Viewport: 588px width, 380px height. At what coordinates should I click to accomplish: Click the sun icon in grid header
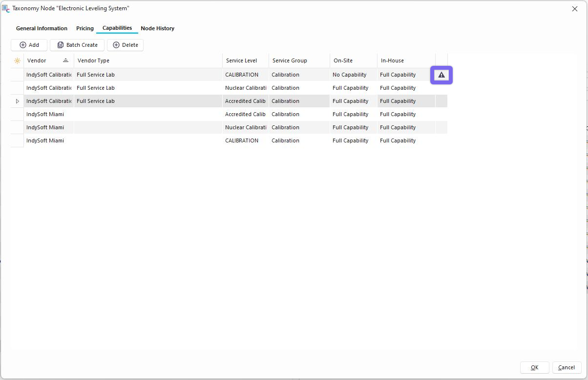pos(17,61)
